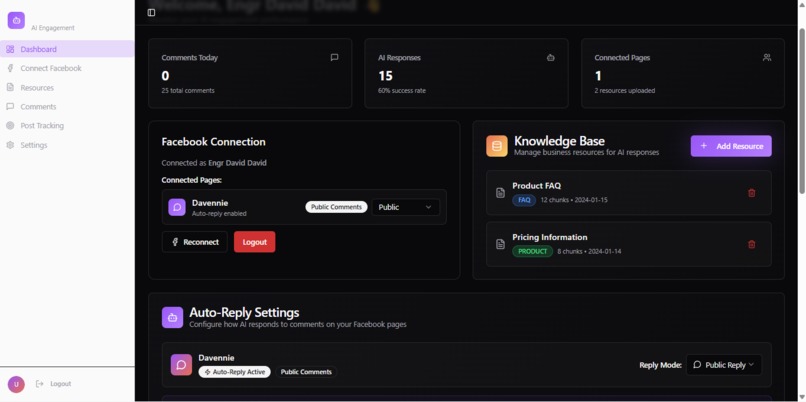806x402 pixels.
Task: Click the '2 resources uploaded' text
Action: coord(625,90)
